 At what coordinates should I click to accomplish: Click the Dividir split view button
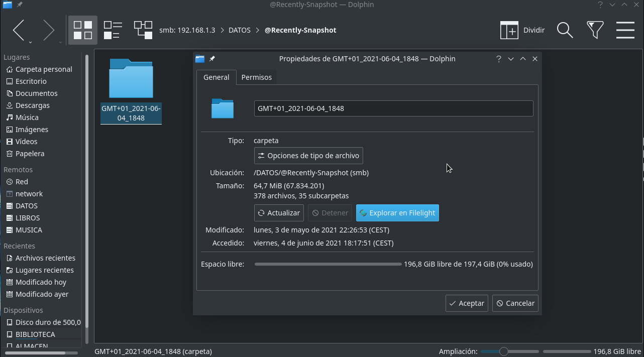(523, 30)
